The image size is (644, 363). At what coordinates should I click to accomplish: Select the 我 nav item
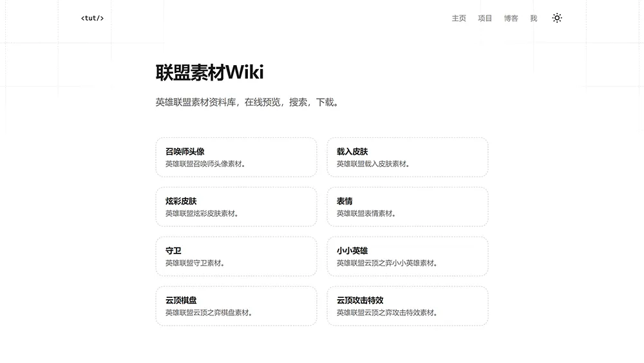click(x=533, y=18)
